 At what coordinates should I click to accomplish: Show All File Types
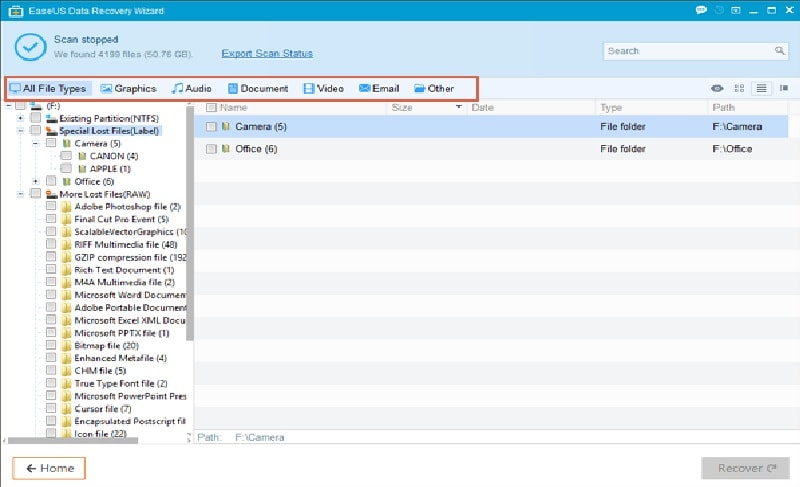[49, 88]
